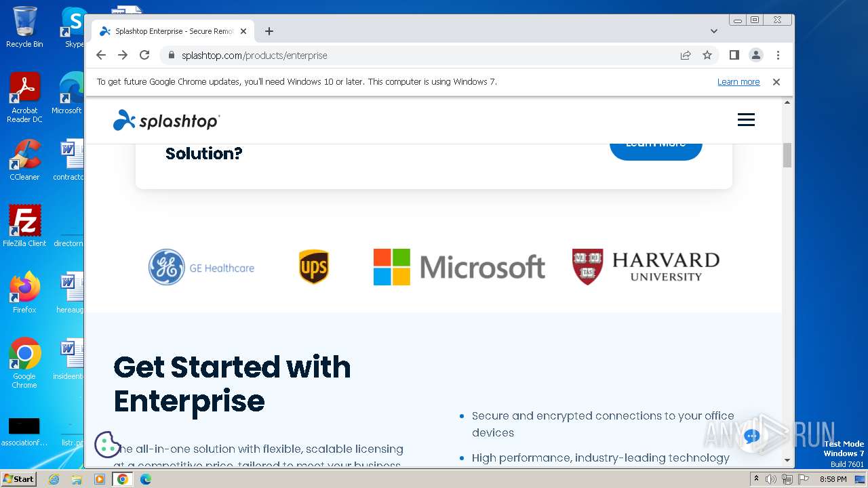Click scrollbar up arrow

787,102
